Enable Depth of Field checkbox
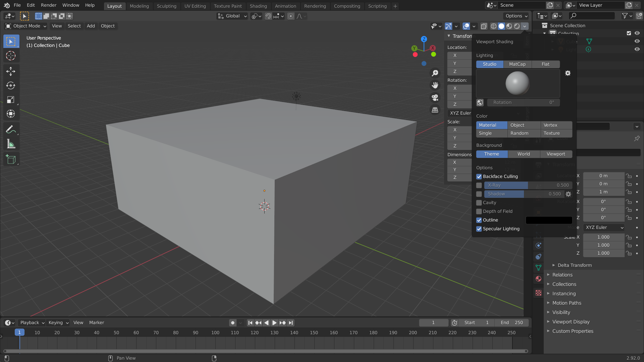 click(x=479, y=212)
